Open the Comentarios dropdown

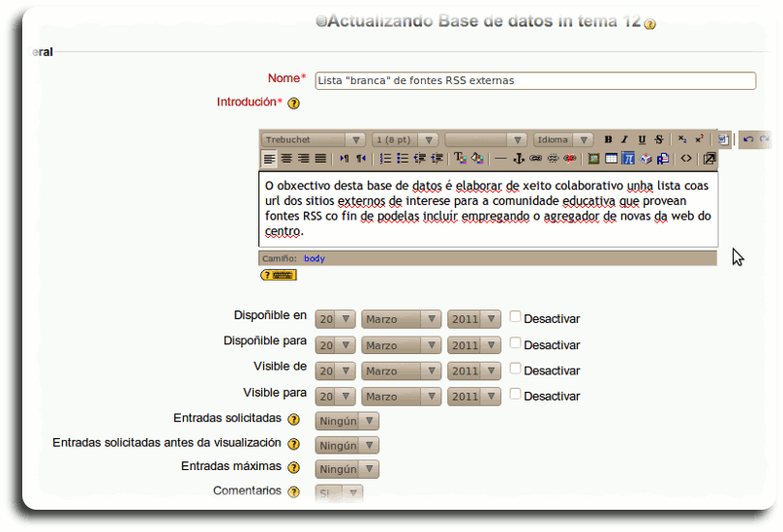click(x=339, y=492)
